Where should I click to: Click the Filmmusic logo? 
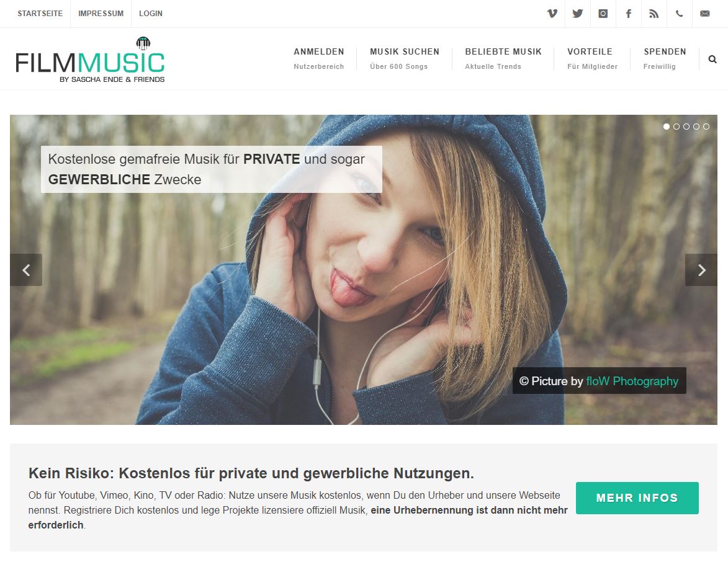[90, 60]
